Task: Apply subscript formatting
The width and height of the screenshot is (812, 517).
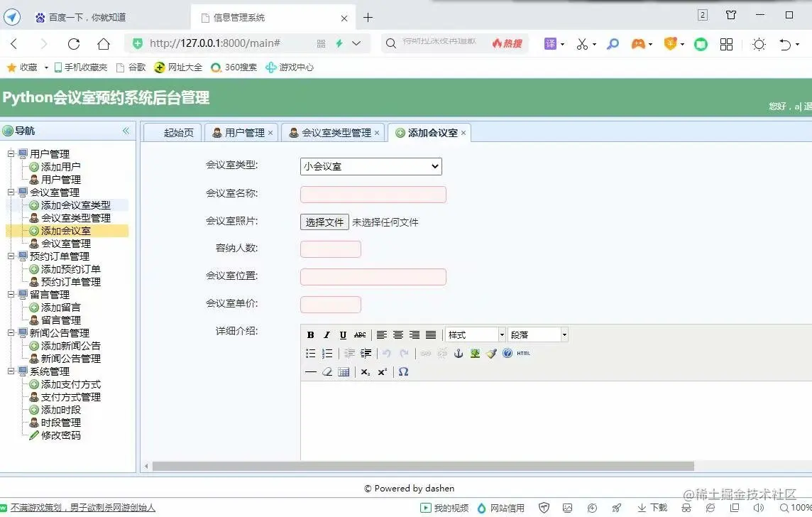Action: click(366, 372)
